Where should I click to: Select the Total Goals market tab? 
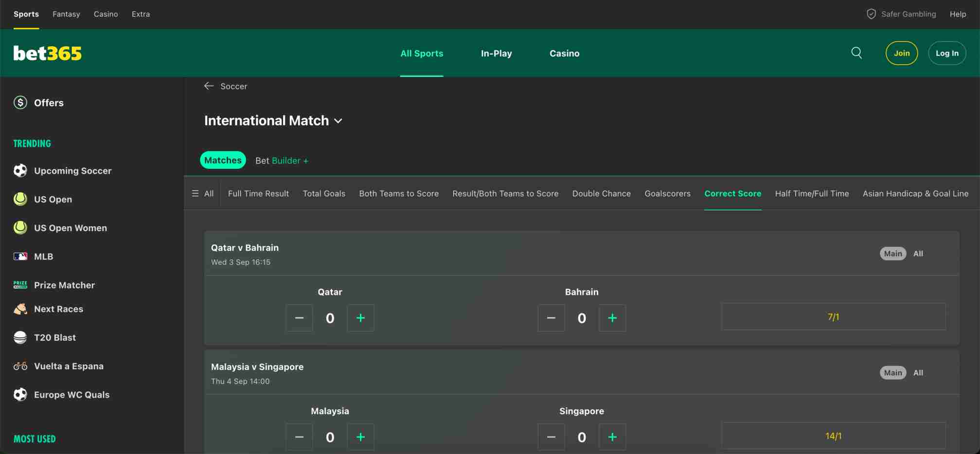click(324, 194)
